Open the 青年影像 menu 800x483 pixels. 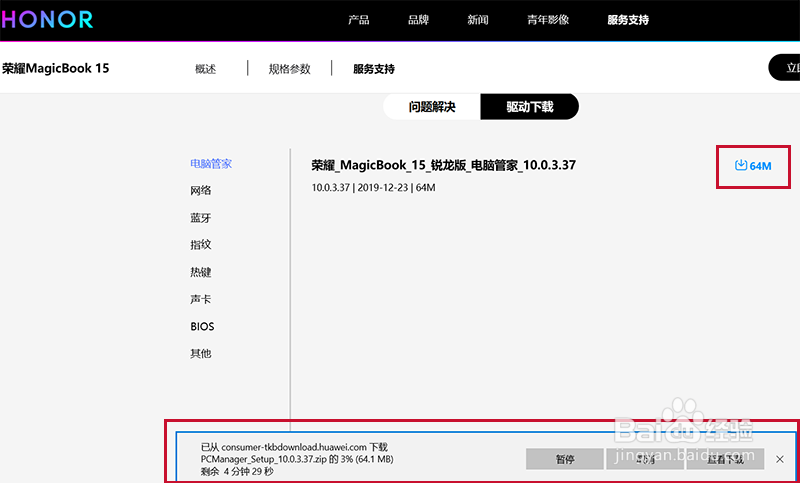tap(548, 20)
